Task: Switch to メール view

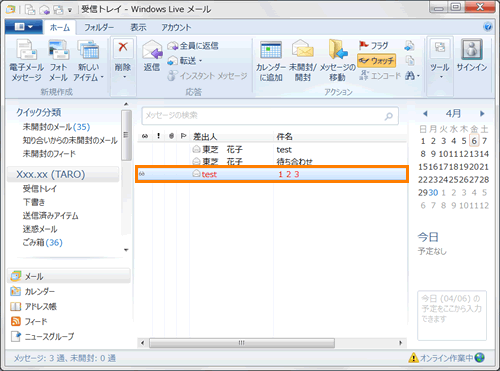Action: 68,276
